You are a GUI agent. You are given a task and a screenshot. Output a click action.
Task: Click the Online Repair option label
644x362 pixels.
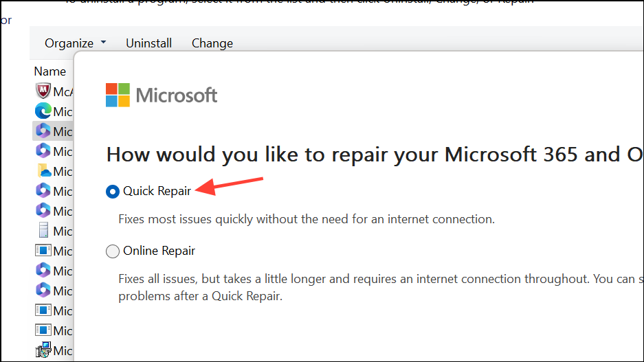click(x=159, y=251)
